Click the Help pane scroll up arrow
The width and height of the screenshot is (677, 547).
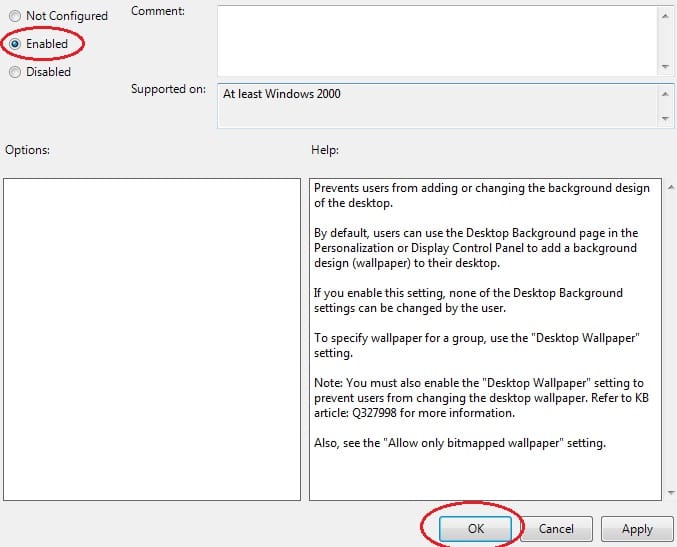671,187
